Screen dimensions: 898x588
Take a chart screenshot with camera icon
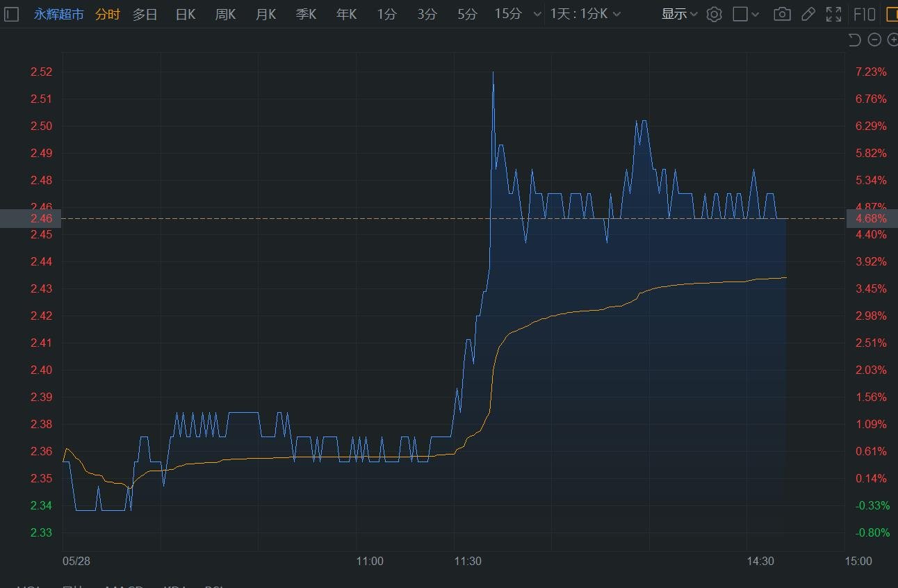pos(782,14)
